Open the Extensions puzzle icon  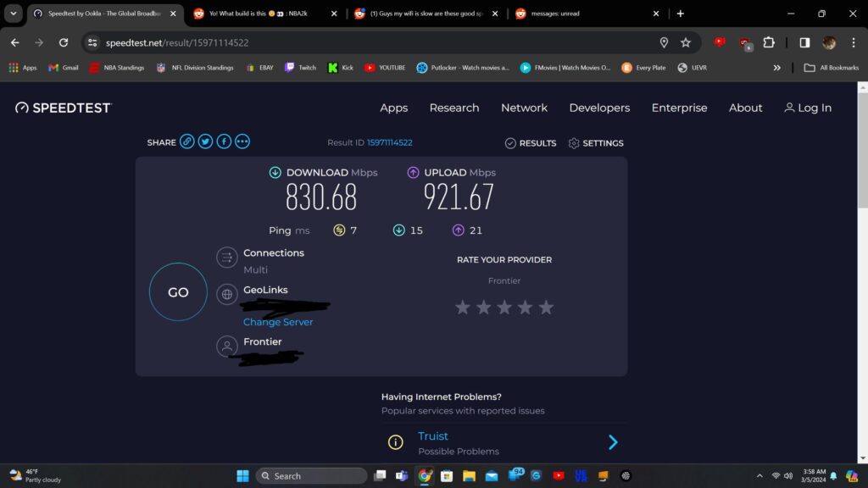coord(769,42)
